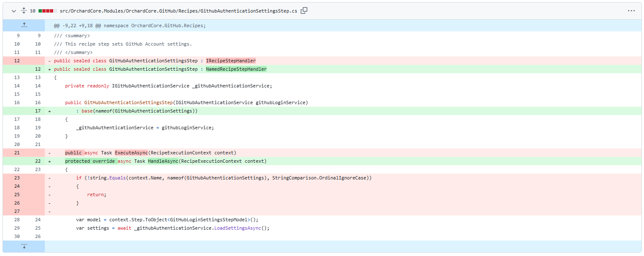
Task: Click added line number 17
Action: (x=38, y=111)
